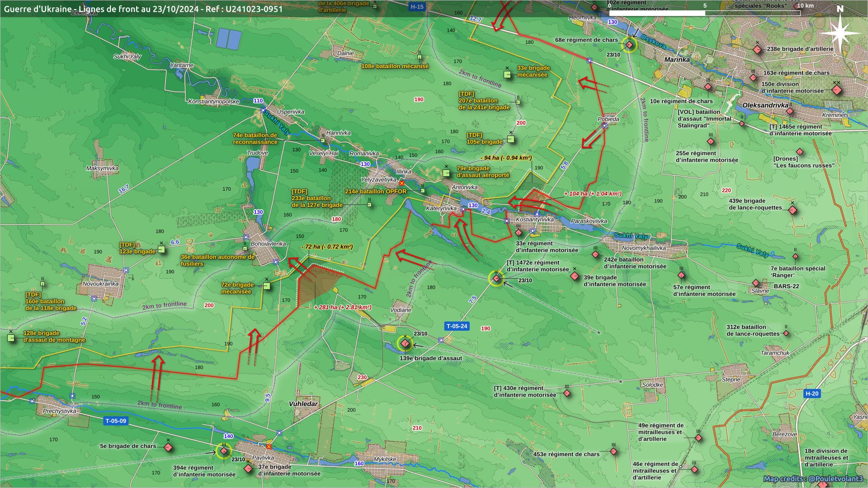
Task: Select the 150e division d'infanterie motorisée marker
Action: (x=836, y=90)
